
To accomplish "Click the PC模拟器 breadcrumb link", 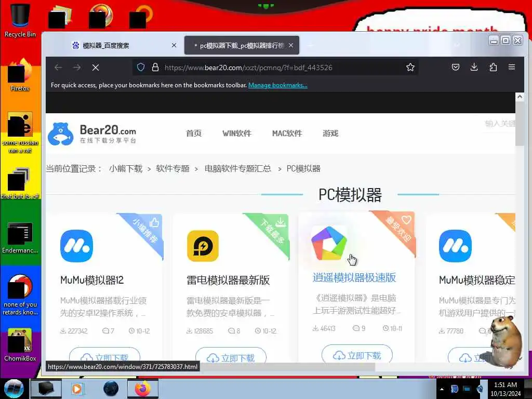I will point(303,169).
